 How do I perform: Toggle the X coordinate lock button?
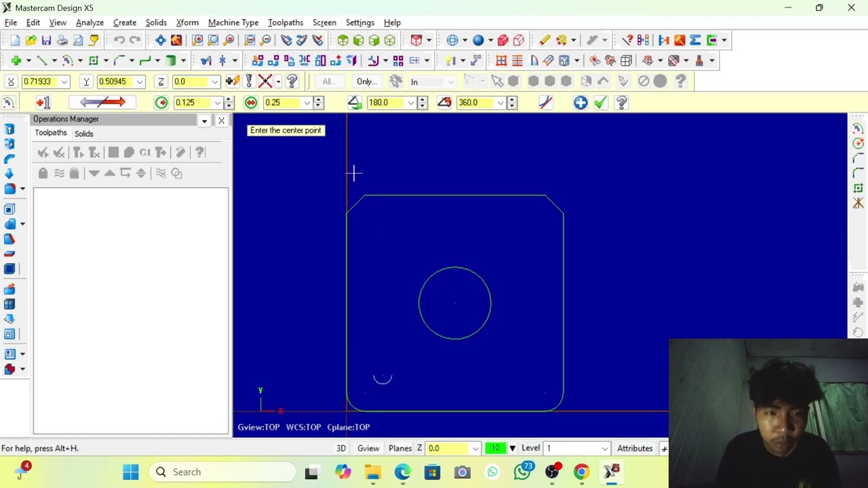click(x=11, y=81)
